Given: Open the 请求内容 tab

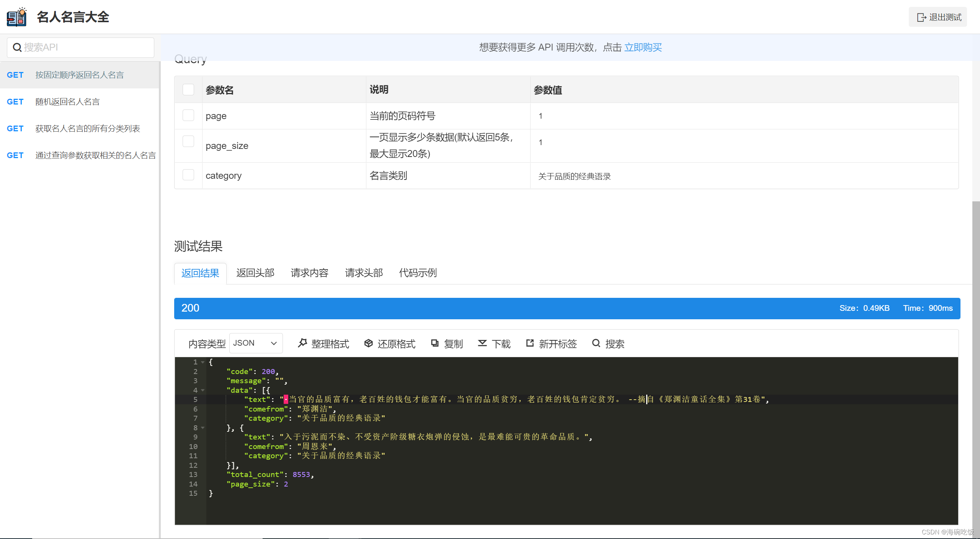Looking at the screenshot, I should coord(309,273).
